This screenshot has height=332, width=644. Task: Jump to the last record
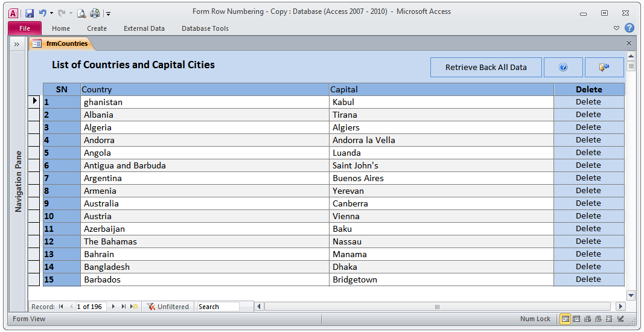123,307
